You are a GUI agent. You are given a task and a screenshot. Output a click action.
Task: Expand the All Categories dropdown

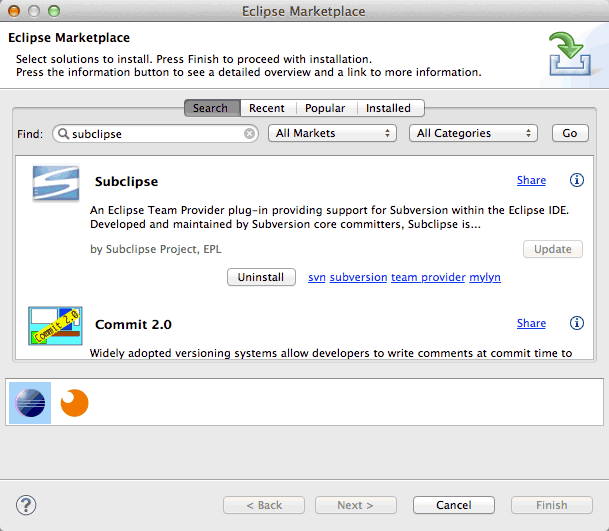pyautogui.click(x=473, y=133)
